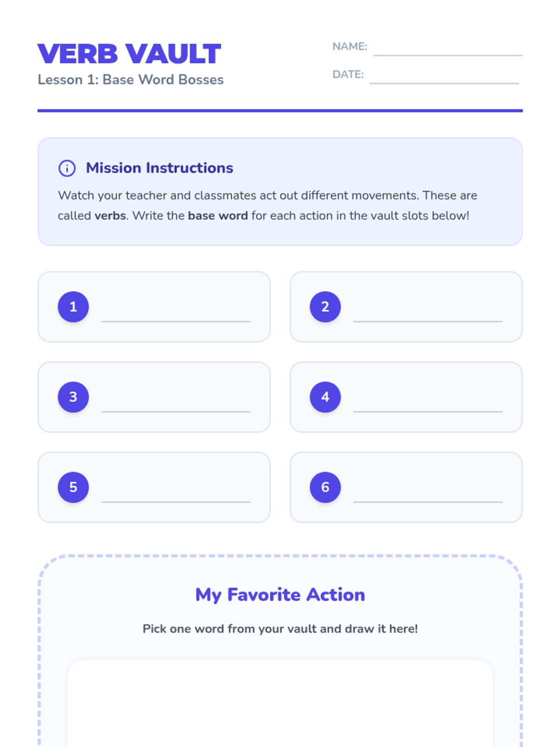Select the number 2 circle badge
The image size is (560, 747).
[x=325, y=307]
